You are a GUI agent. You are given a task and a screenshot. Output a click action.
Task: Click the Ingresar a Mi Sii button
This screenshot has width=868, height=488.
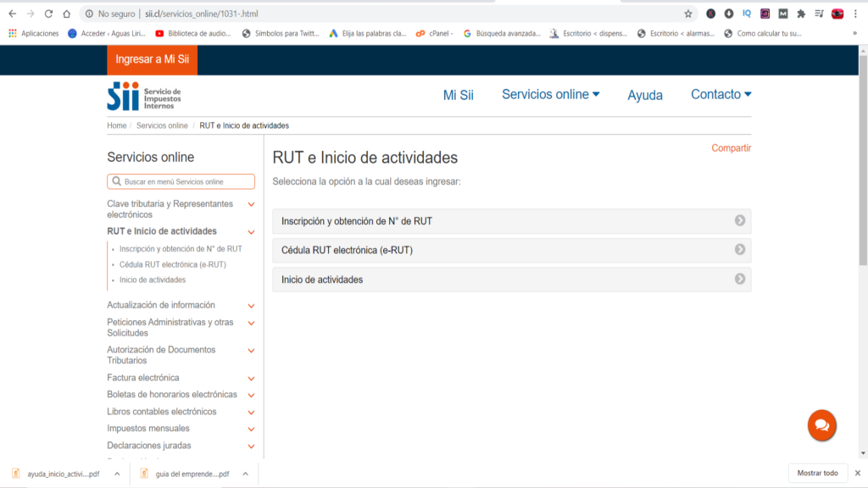151,60
